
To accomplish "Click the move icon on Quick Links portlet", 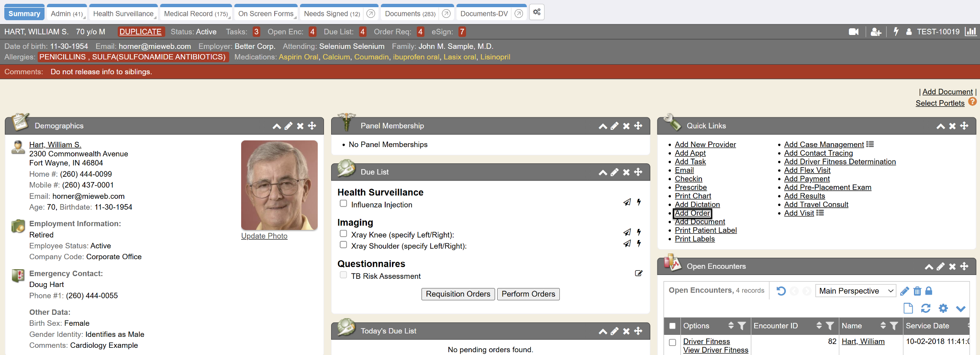I will tap(964, 126).
